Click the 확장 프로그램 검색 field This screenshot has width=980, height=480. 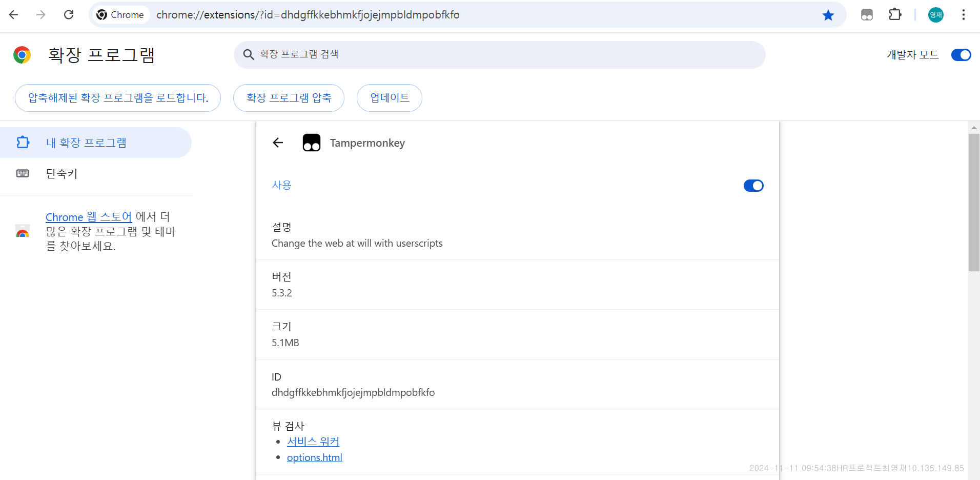500,55
